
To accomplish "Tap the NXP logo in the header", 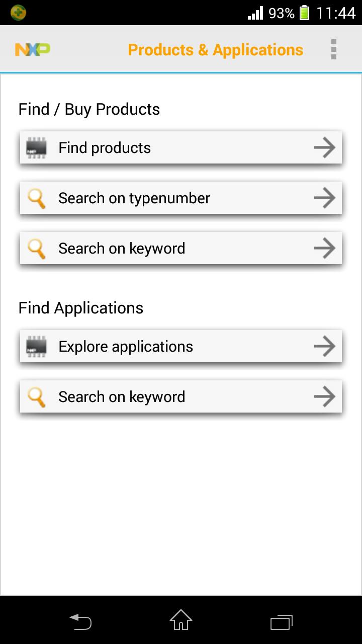I will 33,49.
